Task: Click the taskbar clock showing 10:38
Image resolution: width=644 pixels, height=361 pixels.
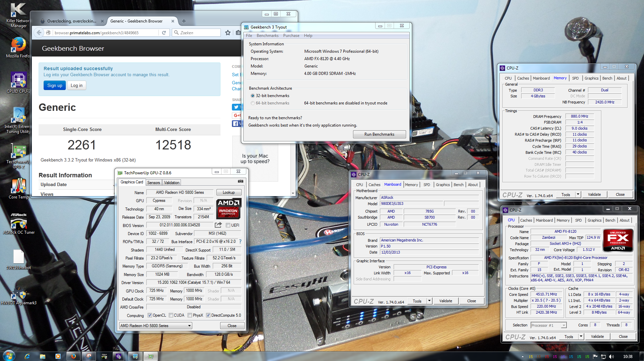Action: 628,356
